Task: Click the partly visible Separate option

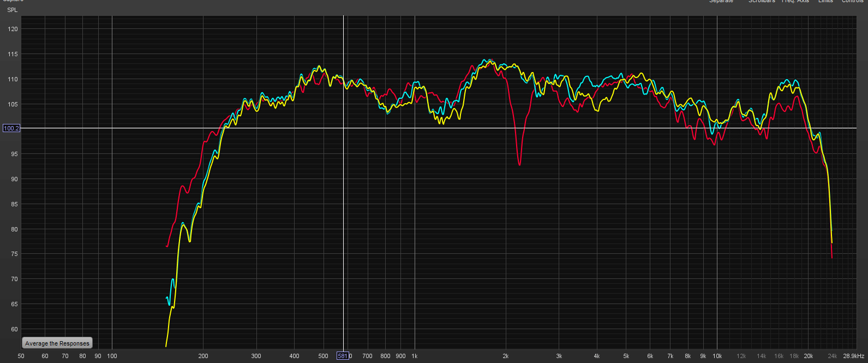Action: coord(721,2)
